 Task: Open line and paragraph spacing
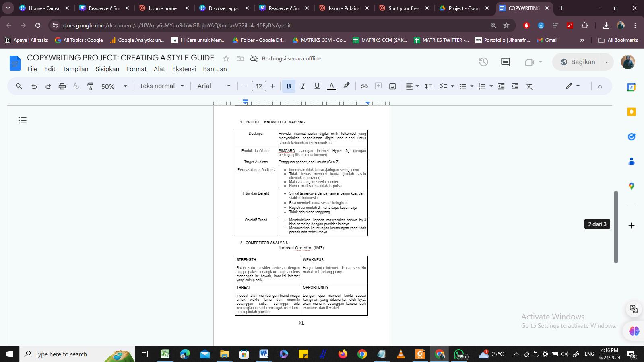click(429, 86)
